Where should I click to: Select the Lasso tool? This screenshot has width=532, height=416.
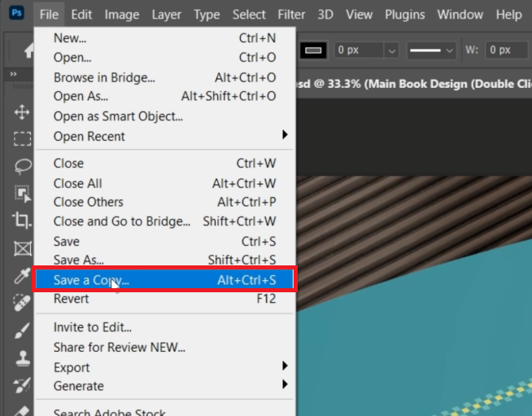22,166
